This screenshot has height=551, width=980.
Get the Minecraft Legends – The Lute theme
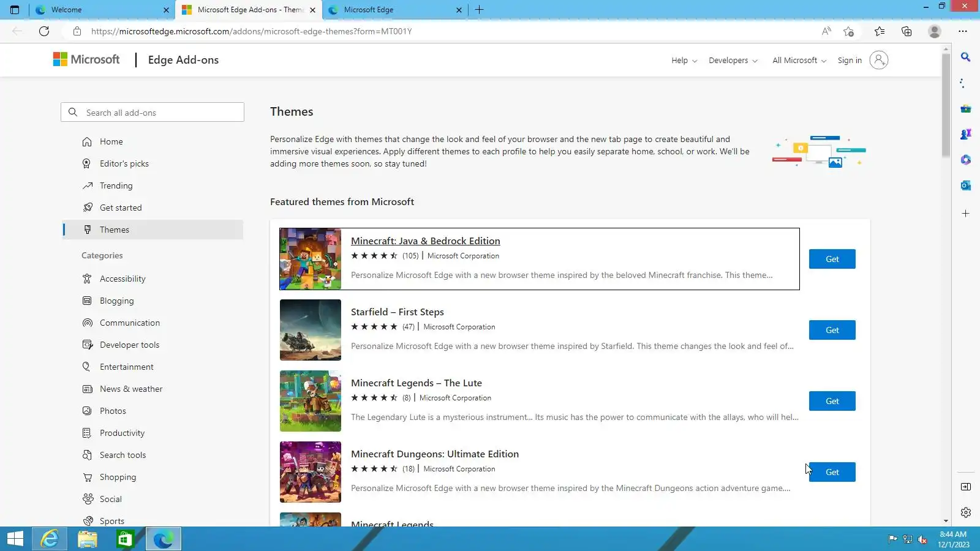[832, 401]
